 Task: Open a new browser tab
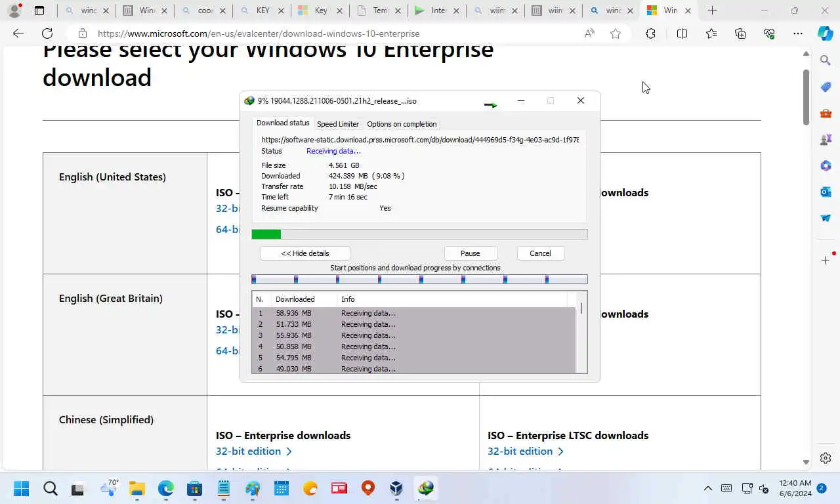(712, 10)
